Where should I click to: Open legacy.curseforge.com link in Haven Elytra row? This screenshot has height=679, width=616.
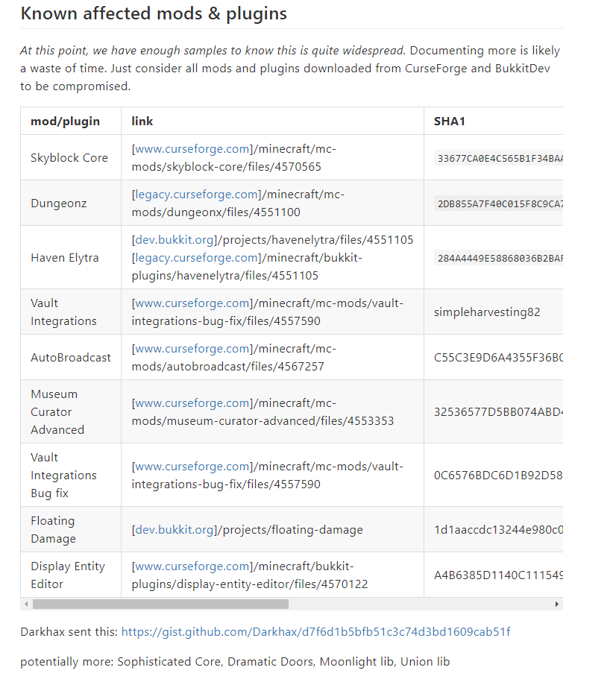point(197,258)
